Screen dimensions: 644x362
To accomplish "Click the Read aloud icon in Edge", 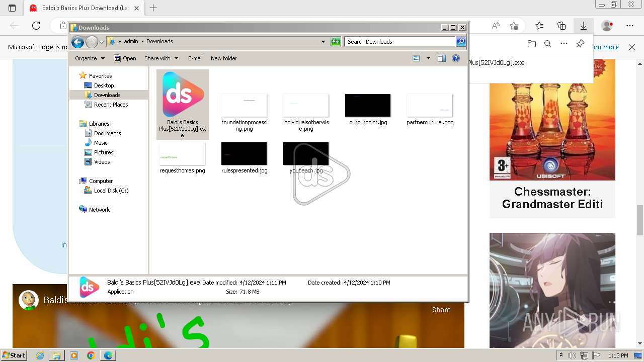I will 496,26.
